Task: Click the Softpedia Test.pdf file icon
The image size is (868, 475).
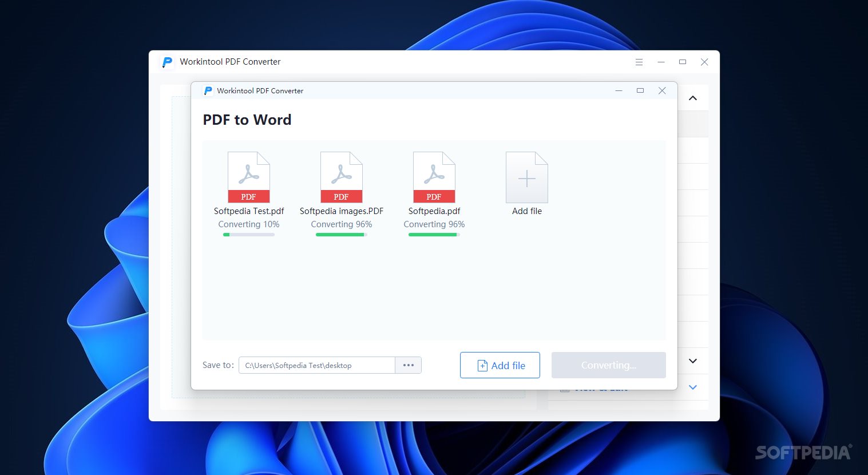Action: tap(249, 177)
